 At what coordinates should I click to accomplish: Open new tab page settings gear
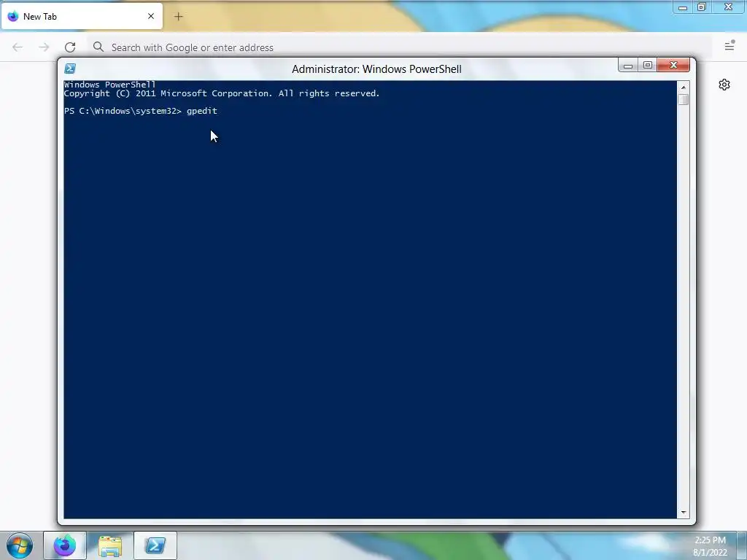[724, 85]
